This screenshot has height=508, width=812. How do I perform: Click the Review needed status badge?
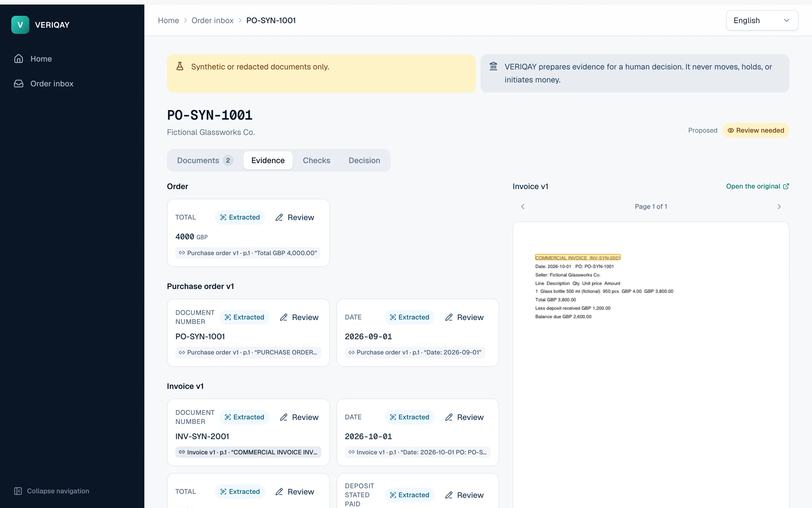tap(756, 130)
